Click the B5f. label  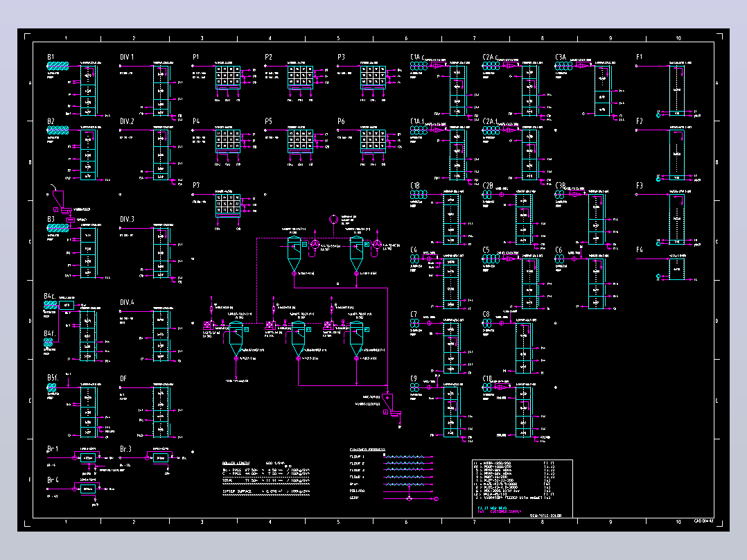53,378
